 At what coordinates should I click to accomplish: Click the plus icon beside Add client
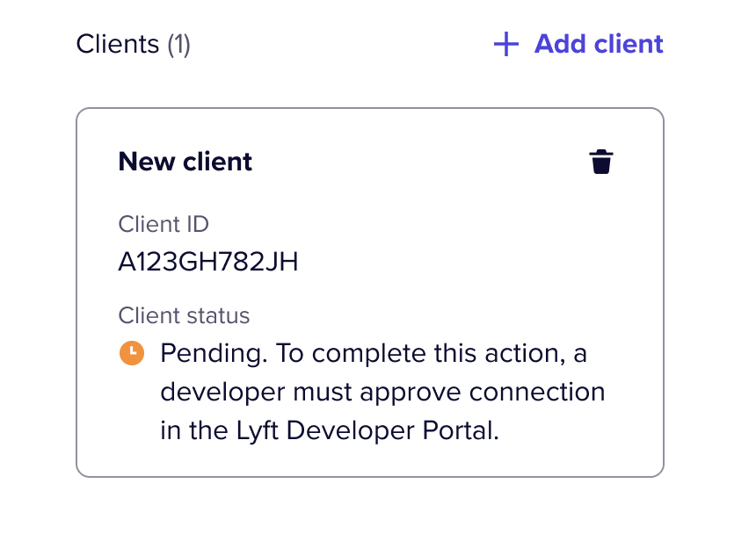click(506, 44)
